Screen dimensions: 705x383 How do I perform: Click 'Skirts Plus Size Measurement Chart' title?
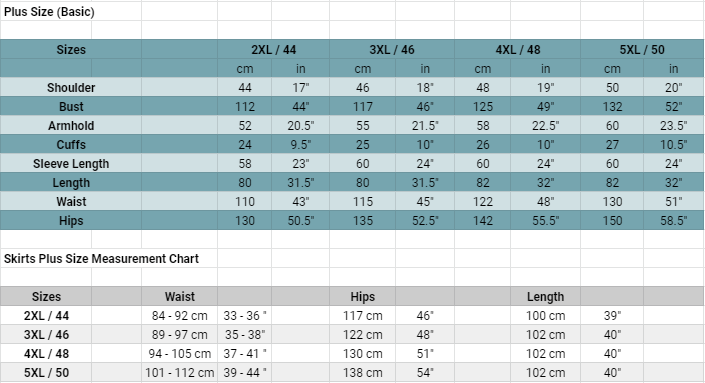click(x=101, y=258)
